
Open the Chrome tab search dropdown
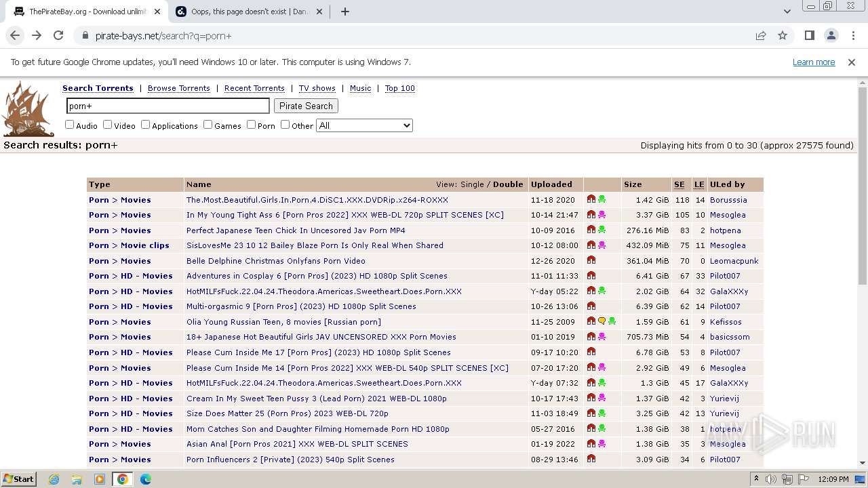tap(787, 12)
